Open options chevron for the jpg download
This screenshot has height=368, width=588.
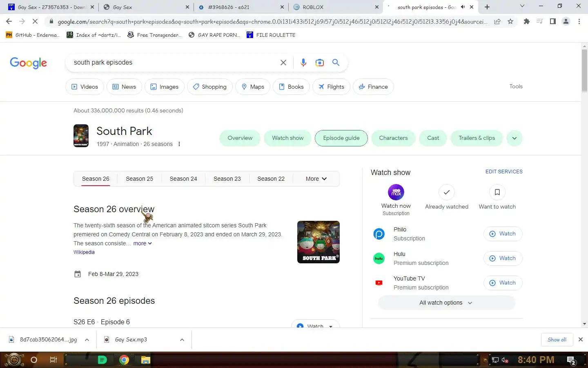[87, 340]
